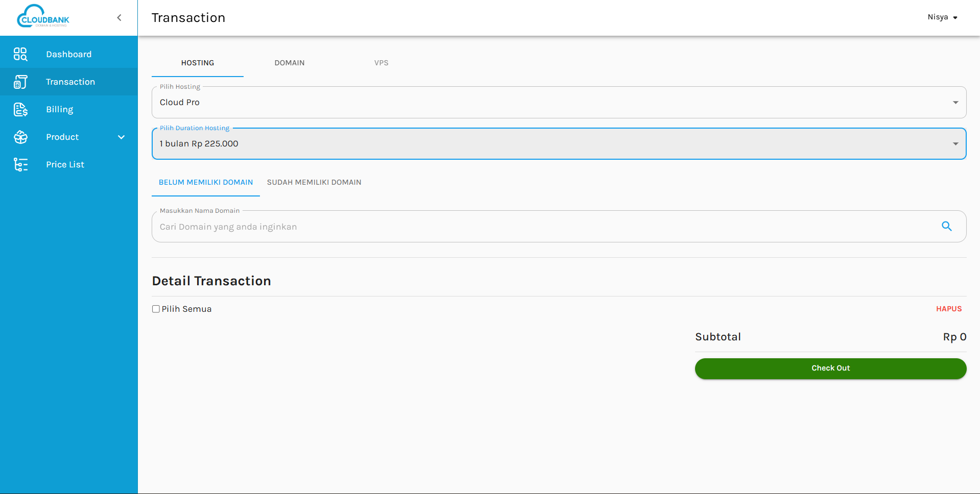Expand the Product submenu chevron
The width and height of the screenshot is (980, 494).
[122, 137]
